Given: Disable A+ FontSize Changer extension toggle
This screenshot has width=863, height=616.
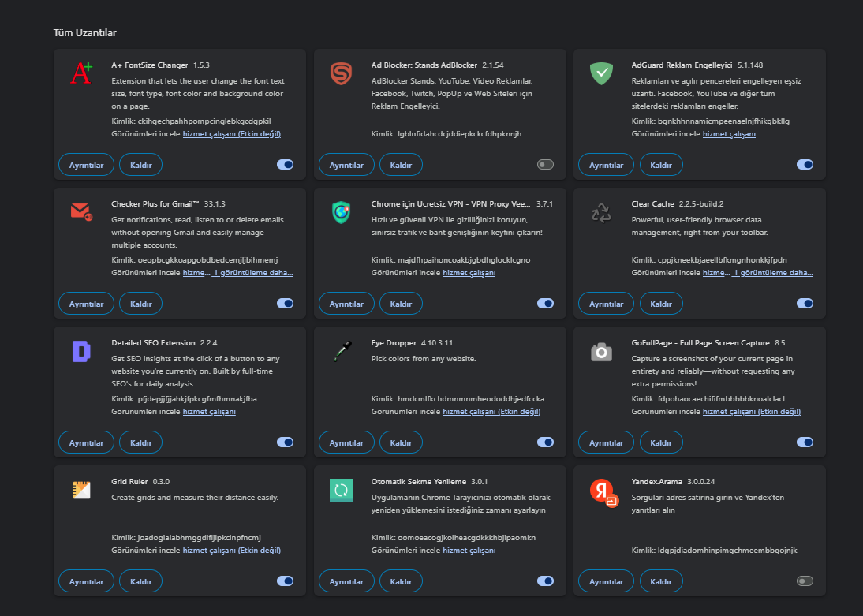Looking at the screenshot, I should pyautogui.click(x=285, y=165).
